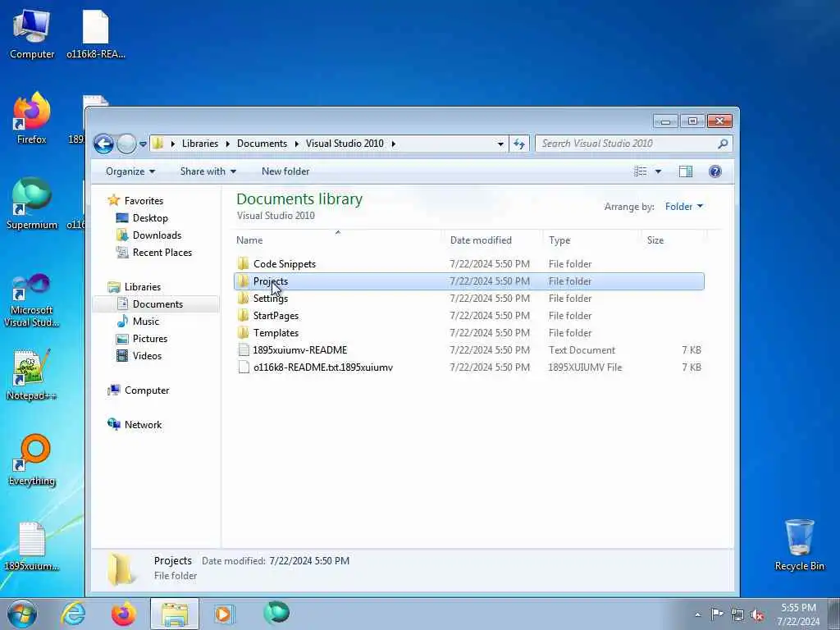Select the Recycle Bin icon
840x630 pixels.
click(x=799, y=546)
